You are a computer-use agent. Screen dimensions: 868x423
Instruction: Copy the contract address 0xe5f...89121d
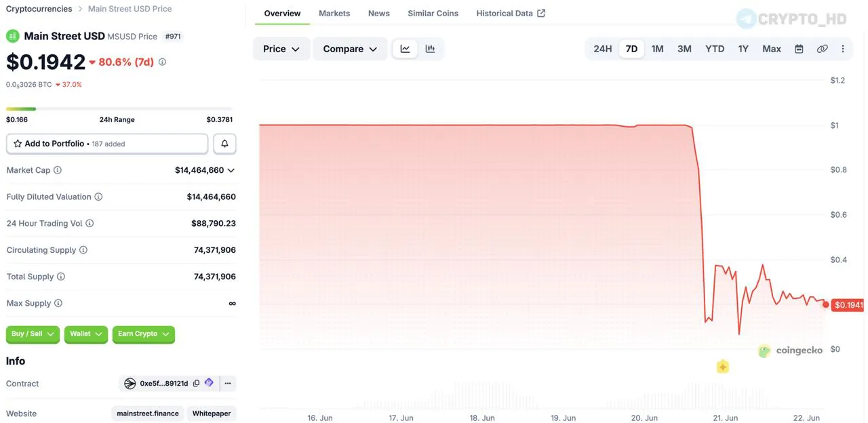[x=197, y=383]
